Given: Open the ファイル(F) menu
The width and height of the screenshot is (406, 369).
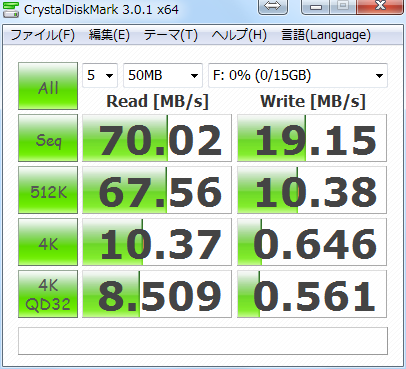Looking at the screenshot, I should 43,35.
